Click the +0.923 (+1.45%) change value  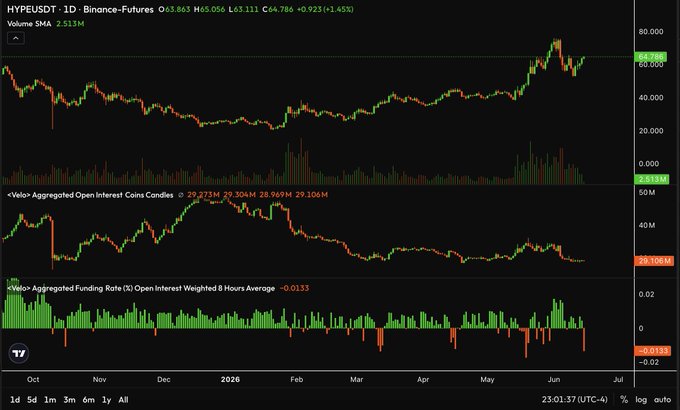pos(325,9)
